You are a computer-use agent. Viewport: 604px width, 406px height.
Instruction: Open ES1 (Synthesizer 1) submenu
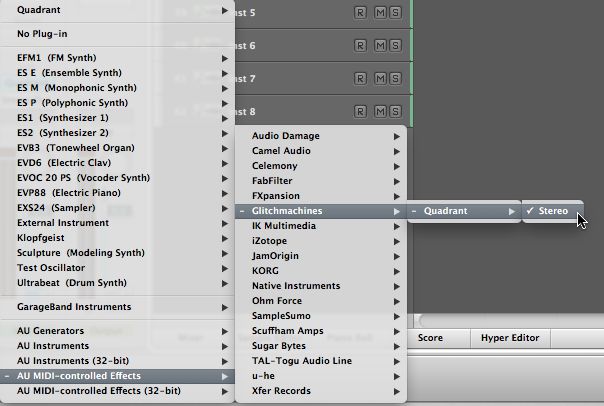pyautogui.click(x=117, y=118)
